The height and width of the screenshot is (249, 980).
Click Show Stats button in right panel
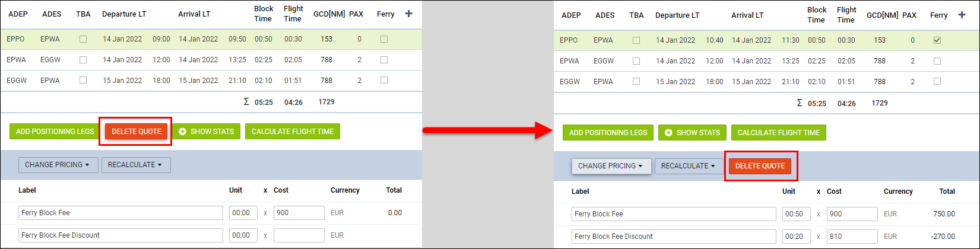point(692,133)
